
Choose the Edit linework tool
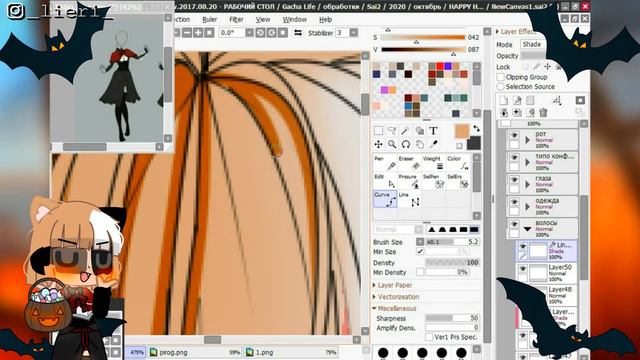(385, 181)
